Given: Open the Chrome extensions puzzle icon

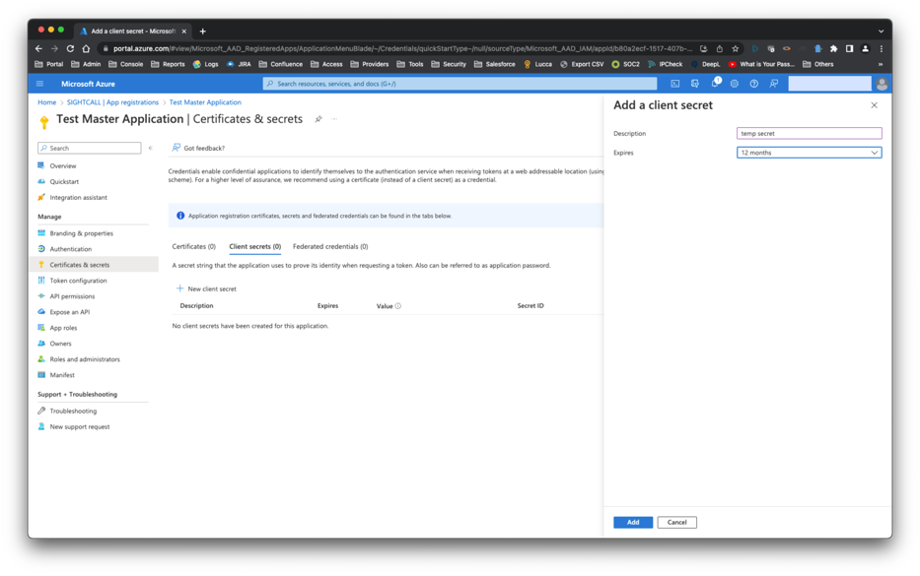Looking at the screenshot, I should point(833,49).
